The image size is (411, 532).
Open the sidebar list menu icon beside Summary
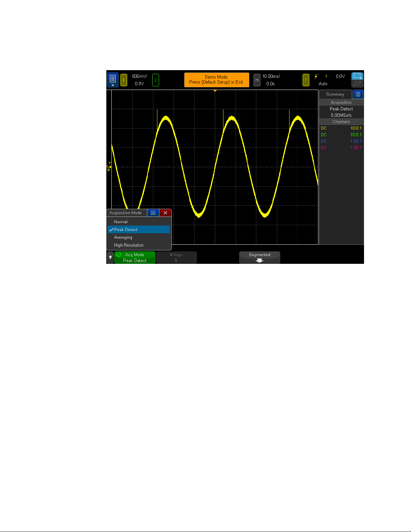(x=358, y=94)
